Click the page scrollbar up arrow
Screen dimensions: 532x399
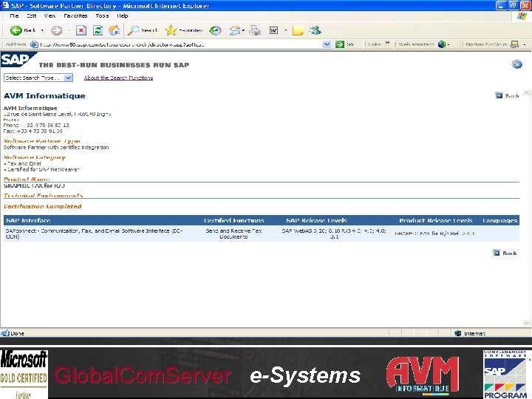coord(527,92)
